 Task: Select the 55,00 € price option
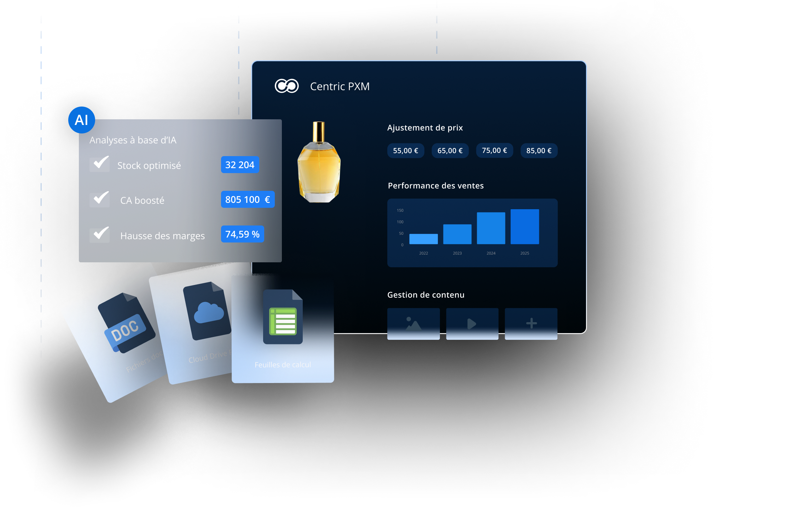tap(405, 151)
